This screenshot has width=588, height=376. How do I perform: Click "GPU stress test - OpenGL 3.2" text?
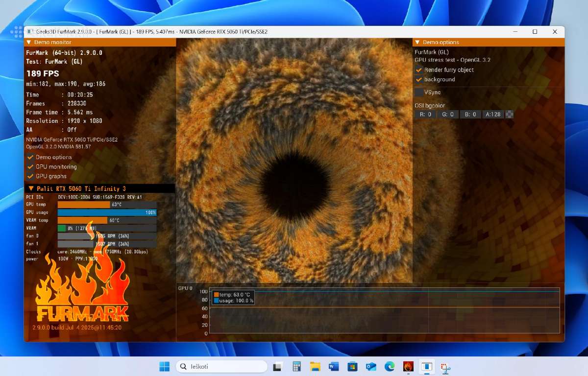[453, 60]
